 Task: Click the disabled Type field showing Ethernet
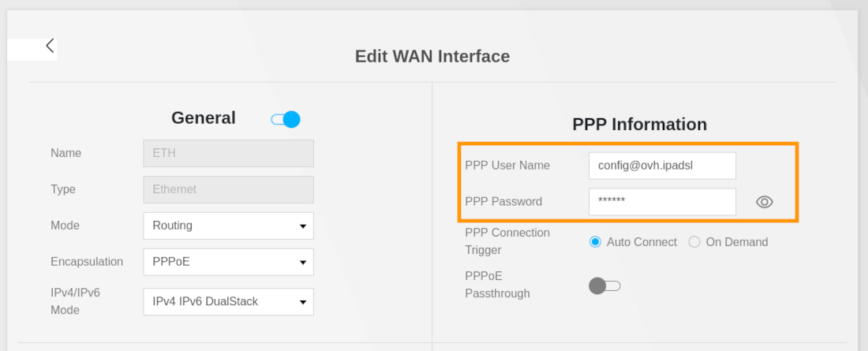coord(228,189)
